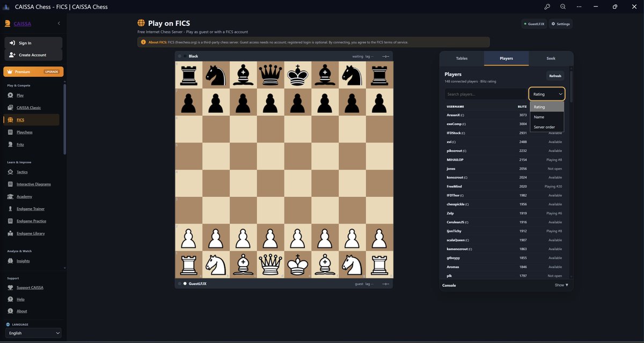The width and height of the screenshot is (644, 343).
Task: Click the USERNAME column header
Action: 455,107
